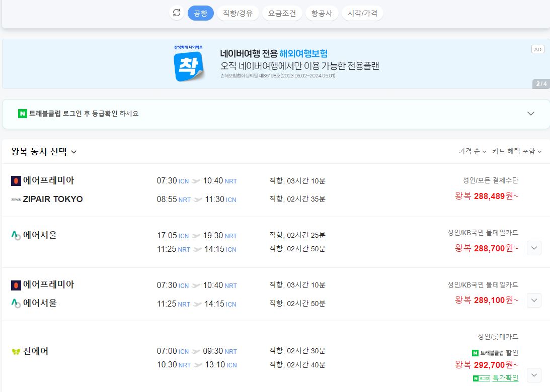Click the 트래블클럽 할인 N icon
Viewport: 550px width, 392px height.
coord(476,353)
